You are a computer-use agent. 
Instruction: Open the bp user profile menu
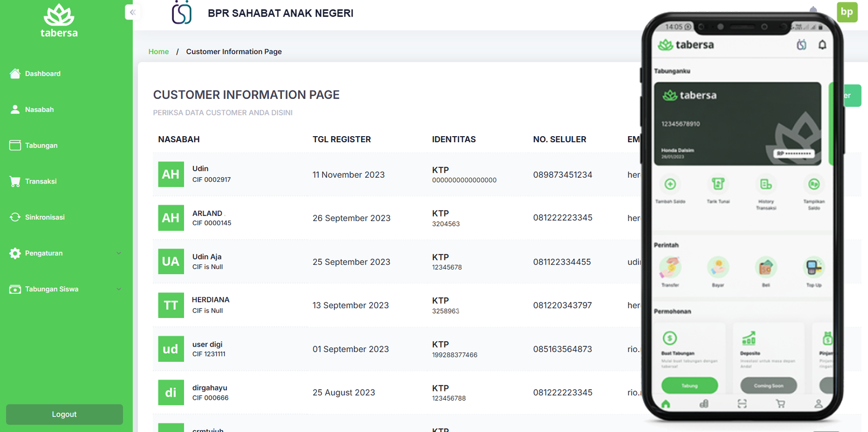(847, 12)
